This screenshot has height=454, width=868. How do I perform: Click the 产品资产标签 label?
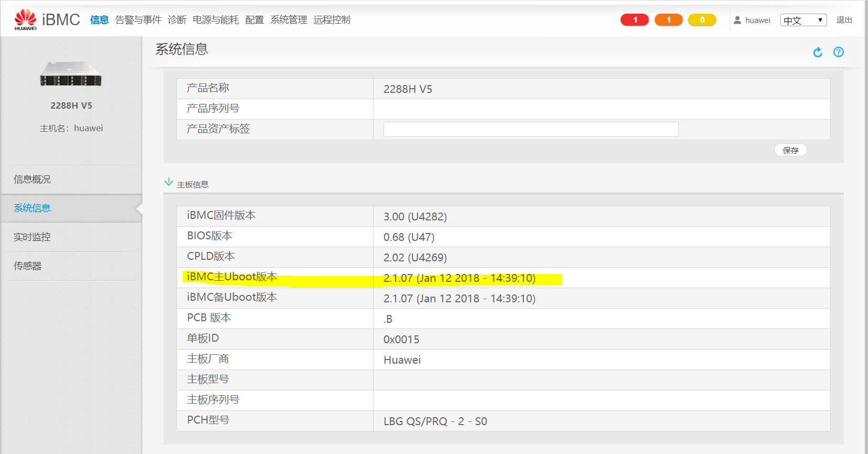click(x=219, y=129)
